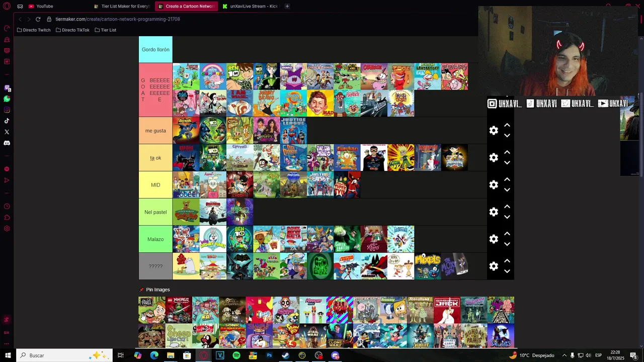Viewport: 644px width, 362px height.
Task: Open settings gear for MID row
Action: [494, 185]
